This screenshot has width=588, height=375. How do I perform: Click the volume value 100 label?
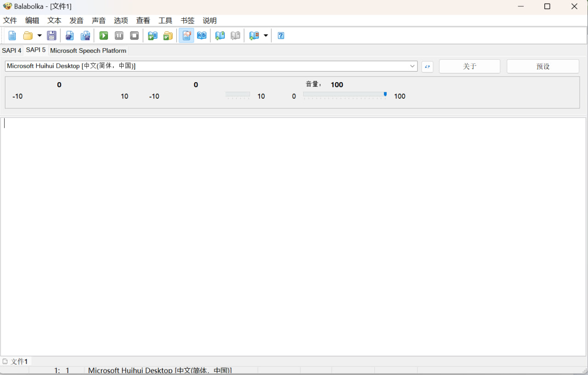(x=337, y=84)
